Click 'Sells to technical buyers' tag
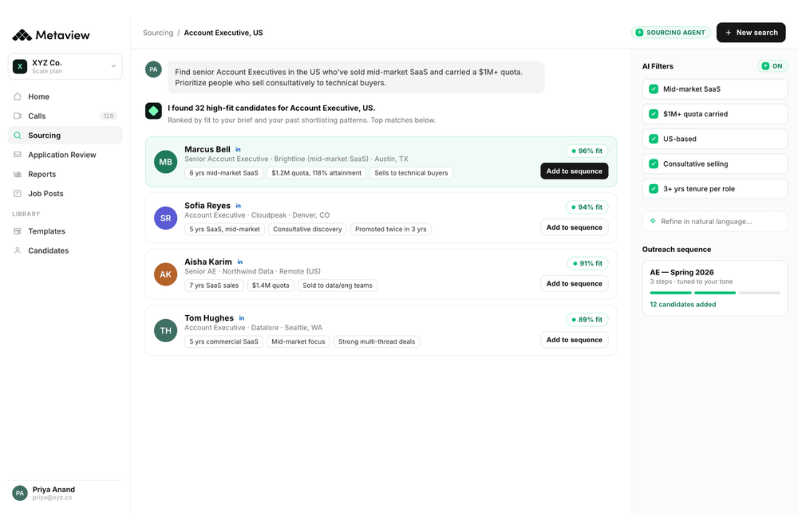The image size is (798, 532). [x=411, y=173]
